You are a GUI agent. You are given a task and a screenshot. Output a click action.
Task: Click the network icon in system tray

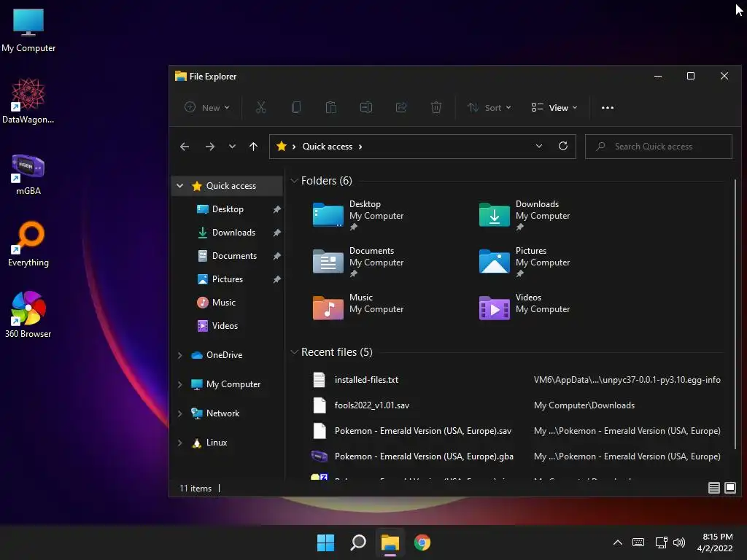point(661,542)
